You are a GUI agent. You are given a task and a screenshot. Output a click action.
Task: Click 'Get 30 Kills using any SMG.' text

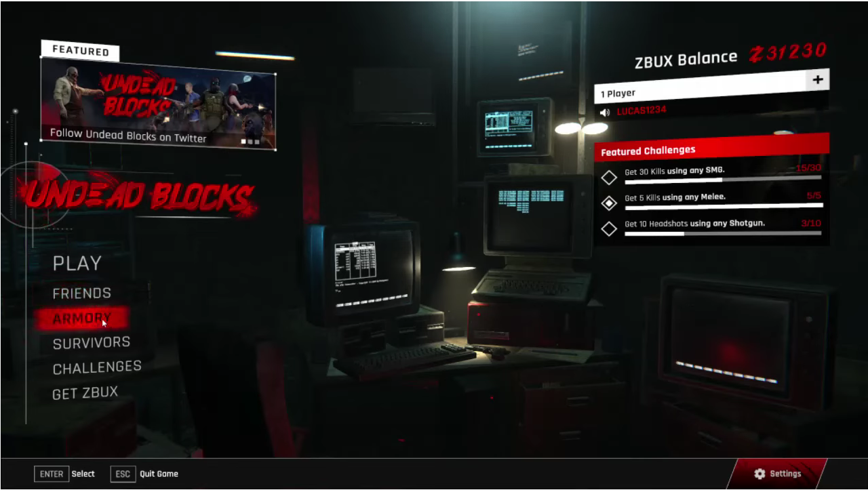click(675, 171)
